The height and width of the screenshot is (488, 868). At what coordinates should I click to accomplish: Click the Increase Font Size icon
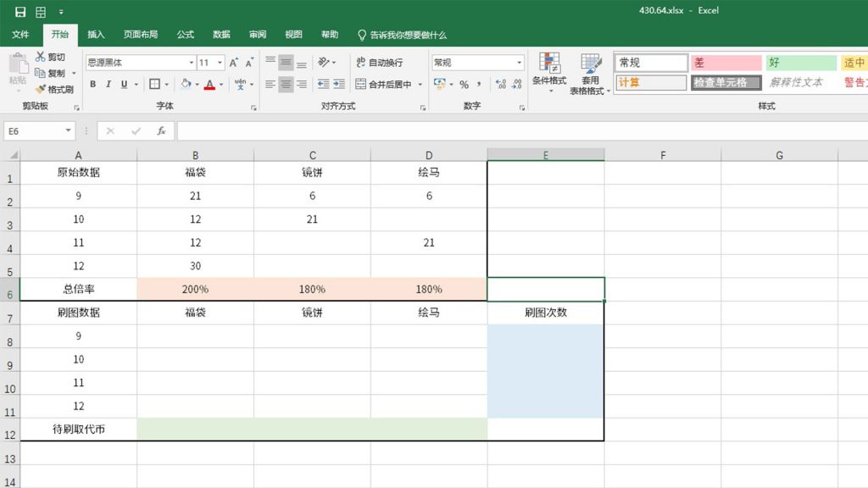pyautogui.click(x=234, y=63)
